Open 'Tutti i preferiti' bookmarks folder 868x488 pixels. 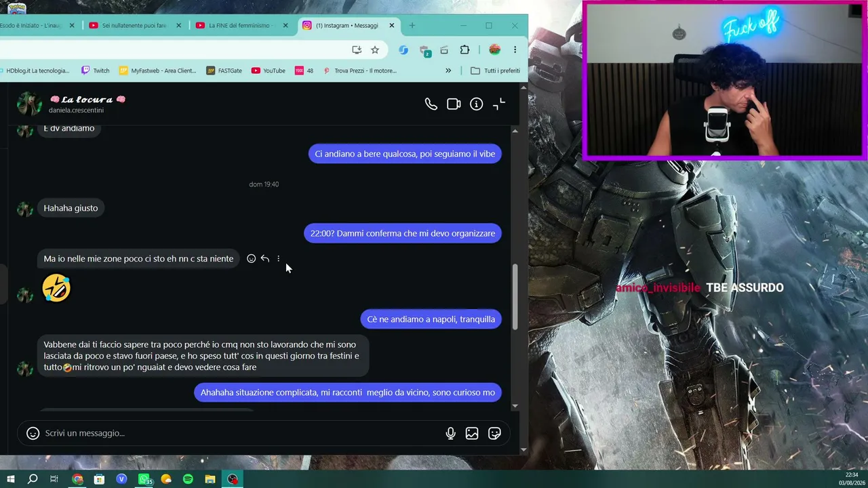[495, 70]
